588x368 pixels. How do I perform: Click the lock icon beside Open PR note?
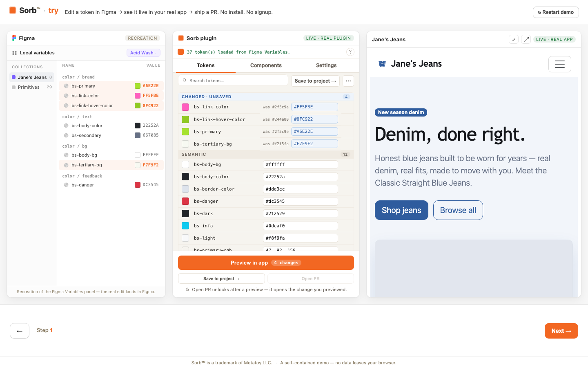click(x=187, y=289)
